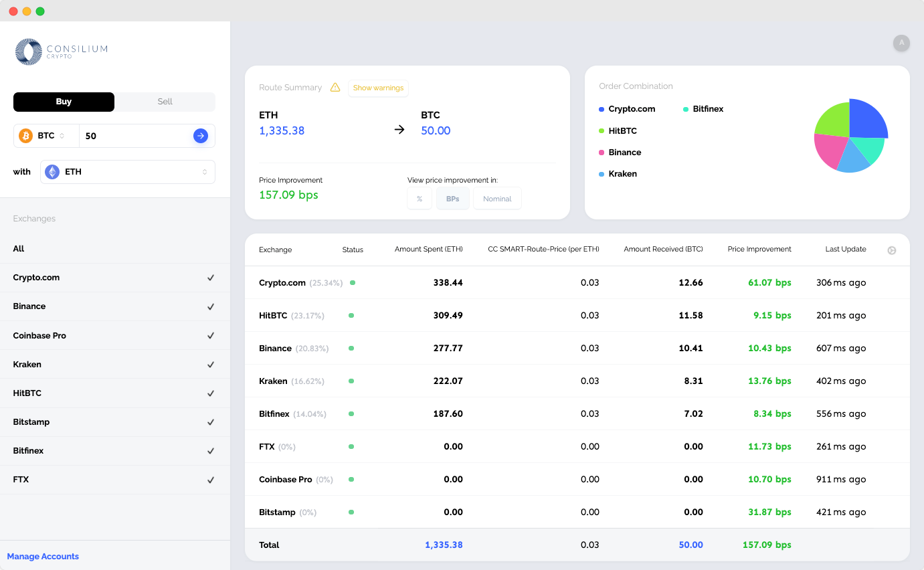
Task: Toggle Crypto.com exchange checkmark in sidebar
Action: tap(211, 278)
